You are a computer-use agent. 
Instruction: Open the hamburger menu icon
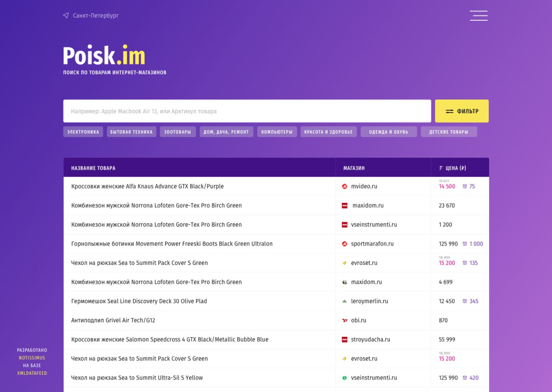pyautogui.click(x=479, y=16)
